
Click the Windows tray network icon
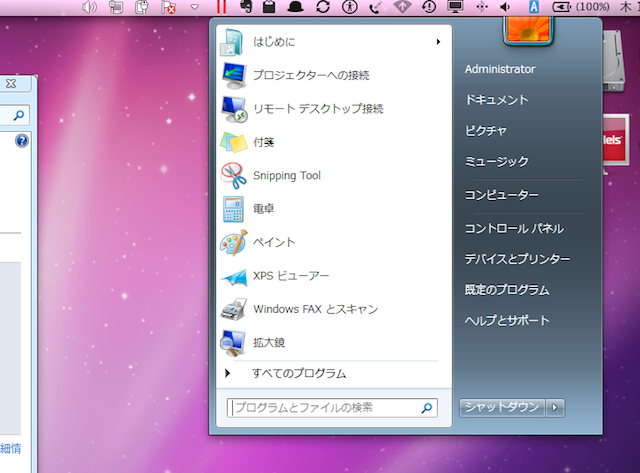coord(116,7)
